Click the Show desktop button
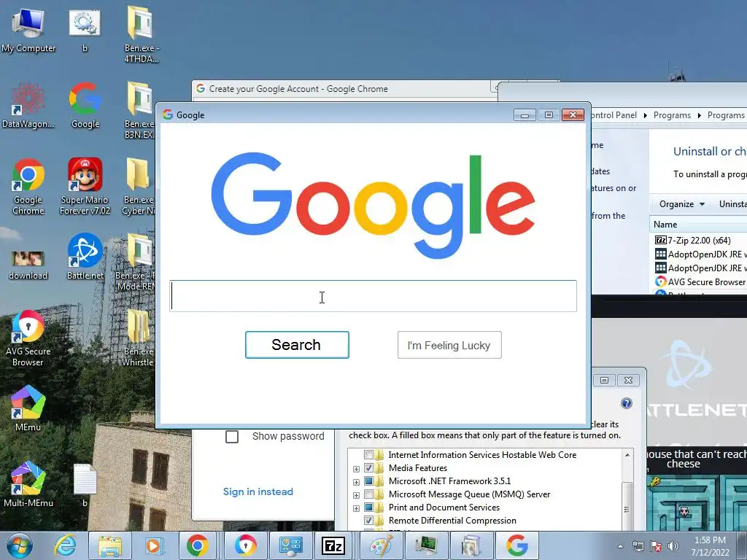747x560 pixels. (742, 545)
